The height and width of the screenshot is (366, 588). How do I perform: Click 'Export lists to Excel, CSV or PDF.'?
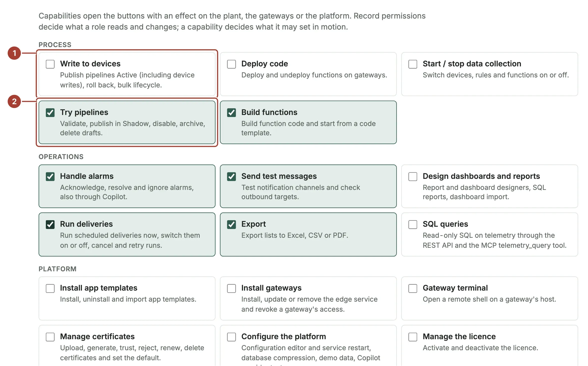click(x=295, y=235)
